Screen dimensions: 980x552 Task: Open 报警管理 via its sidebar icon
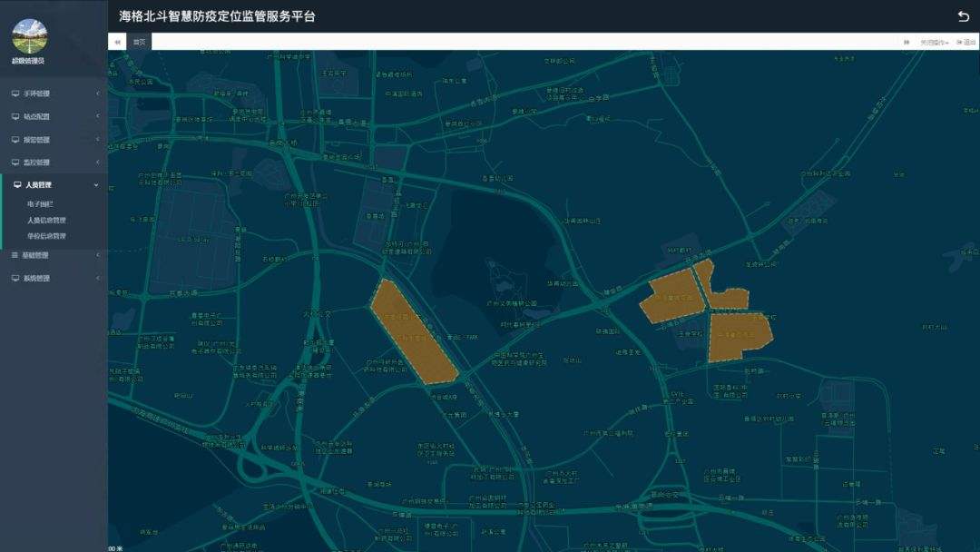(14, 140)
